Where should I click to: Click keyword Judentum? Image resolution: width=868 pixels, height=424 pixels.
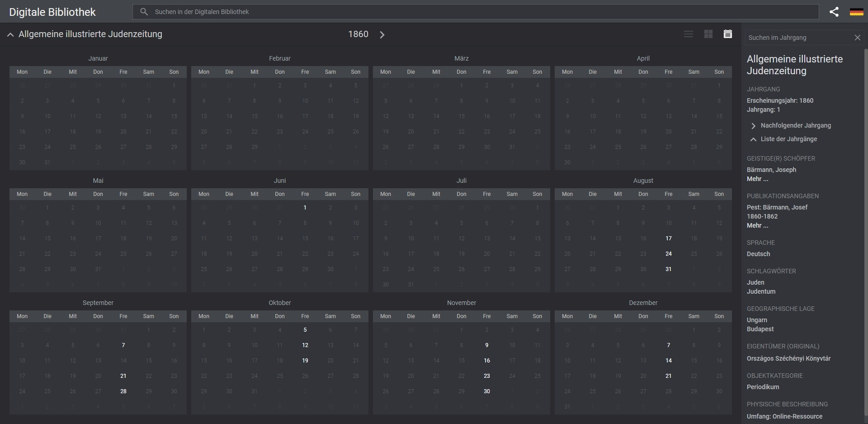click(761, 291)
